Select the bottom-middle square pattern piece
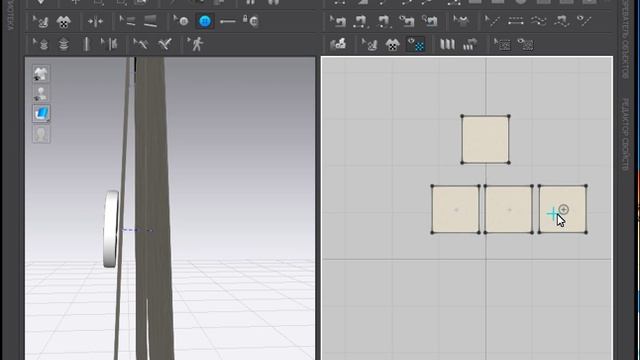640x360 pixels. coord(509,209)
